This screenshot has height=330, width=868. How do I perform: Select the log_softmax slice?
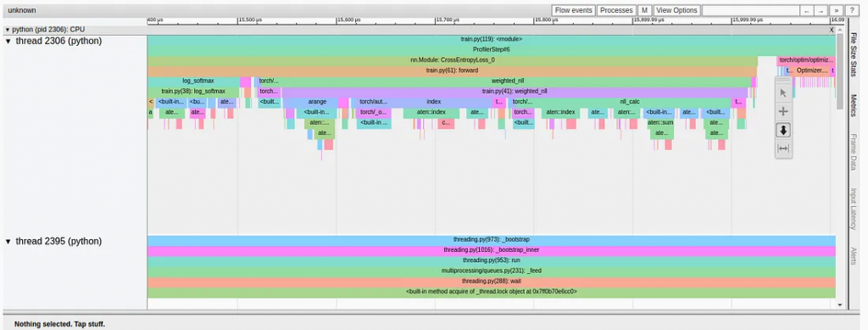pyautogui.click(x=194, y=81)
